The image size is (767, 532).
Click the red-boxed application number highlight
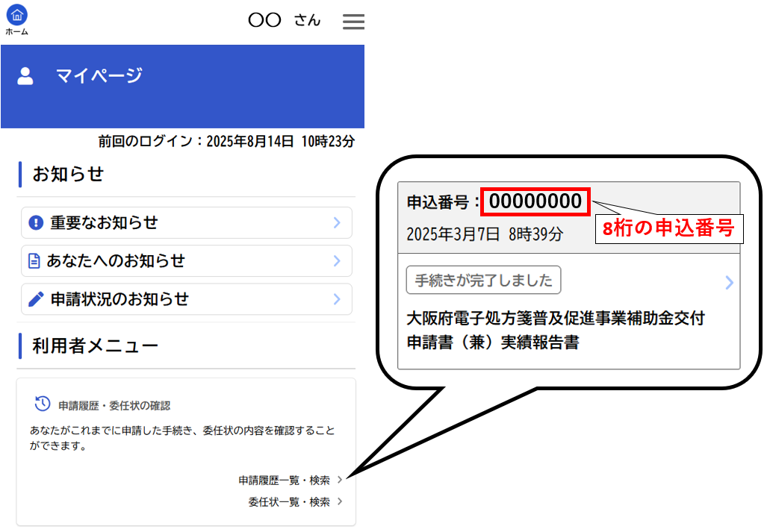(x=535, y=201)
